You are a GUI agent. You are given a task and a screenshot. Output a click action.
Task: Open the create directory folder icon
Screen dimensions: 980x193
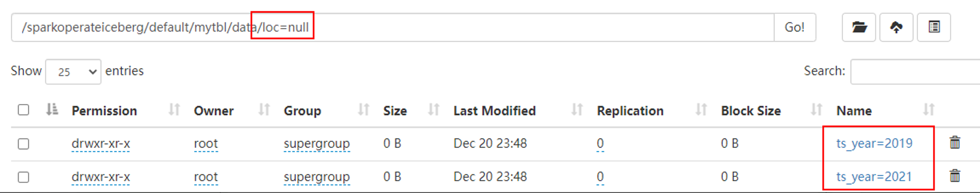pos(858,28)
